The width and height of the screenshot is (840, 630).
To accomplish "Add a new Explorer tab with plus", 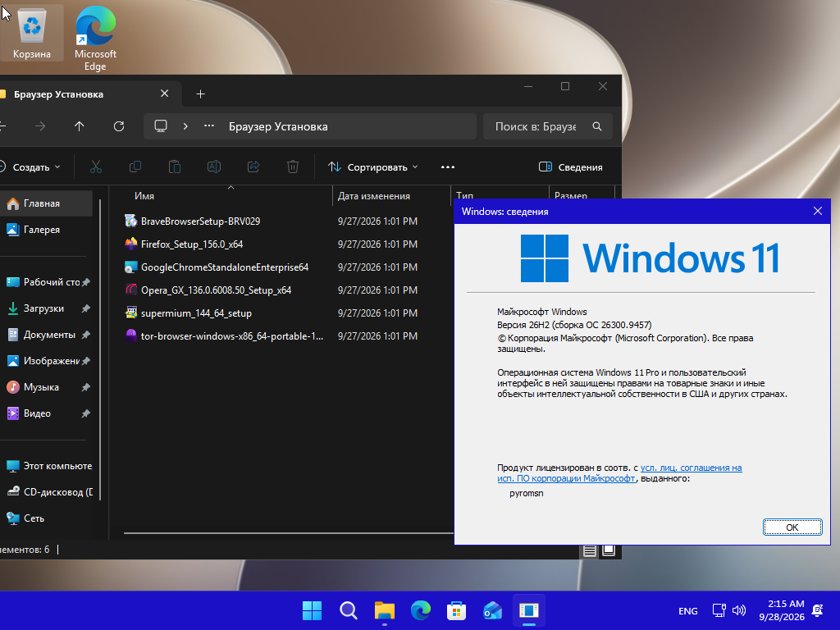I will coord(200,94).
